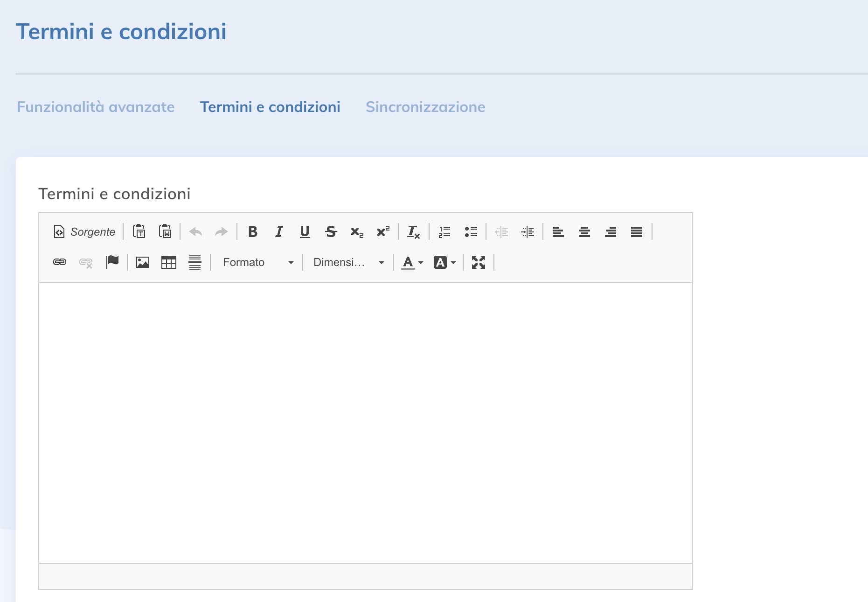Insert a link with chain icon
This screenshot has height=602, width=868.
click(60, 262)
